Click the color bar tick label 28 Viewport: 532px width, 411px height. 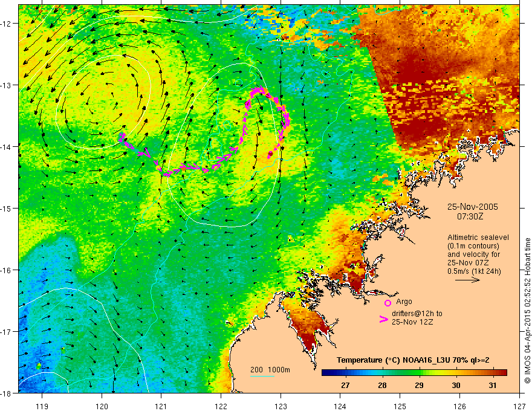click(x=382, y=385)
